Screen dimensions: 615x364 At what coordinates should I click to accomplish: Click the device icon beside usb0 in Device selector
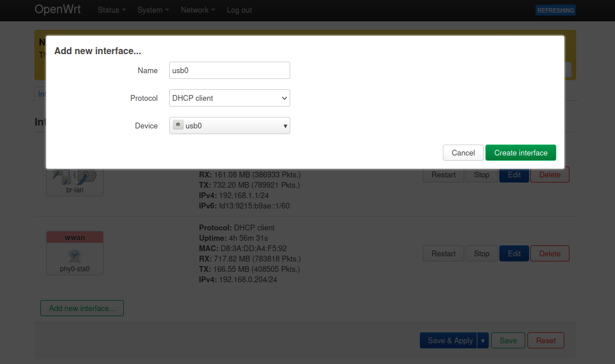coord(177,125)
